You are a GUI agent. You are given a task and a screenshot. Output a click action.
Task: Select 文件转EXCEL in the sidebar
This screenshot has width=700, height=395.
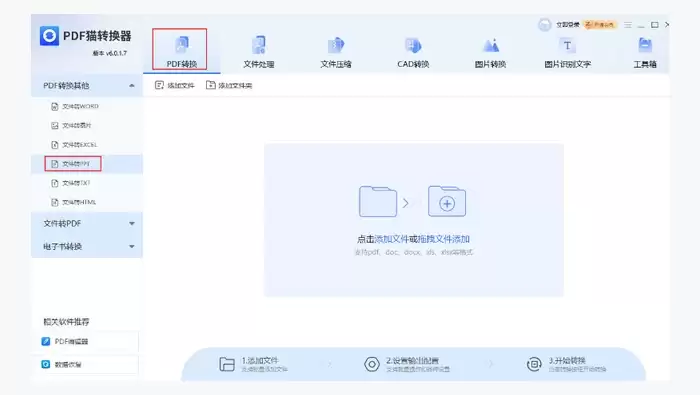(87, 145)
